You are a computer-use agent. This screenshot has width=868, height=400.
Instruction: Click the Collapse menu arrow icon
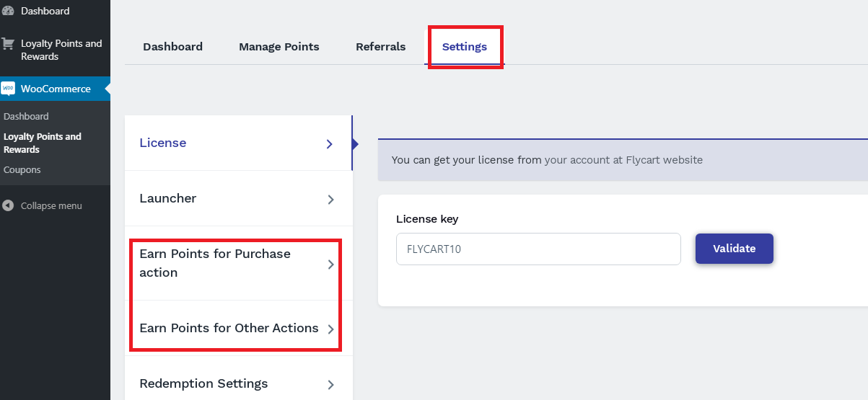coord(8,205)
